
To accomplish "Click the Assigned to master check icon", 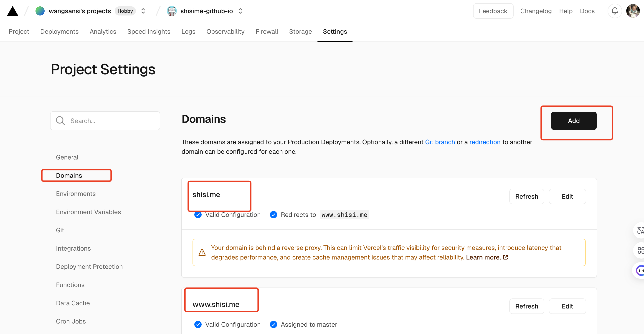I will [274, 324].
